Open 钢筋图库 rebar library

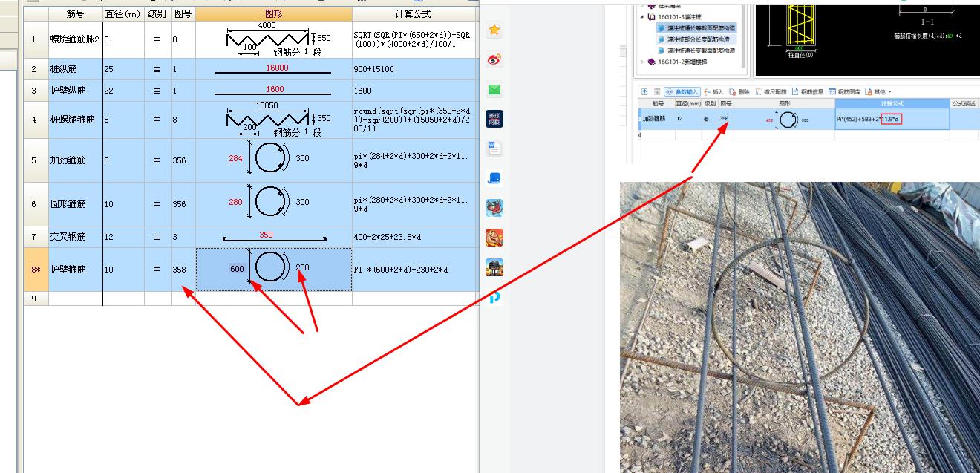pyautogui.click(x=845, y=91)
